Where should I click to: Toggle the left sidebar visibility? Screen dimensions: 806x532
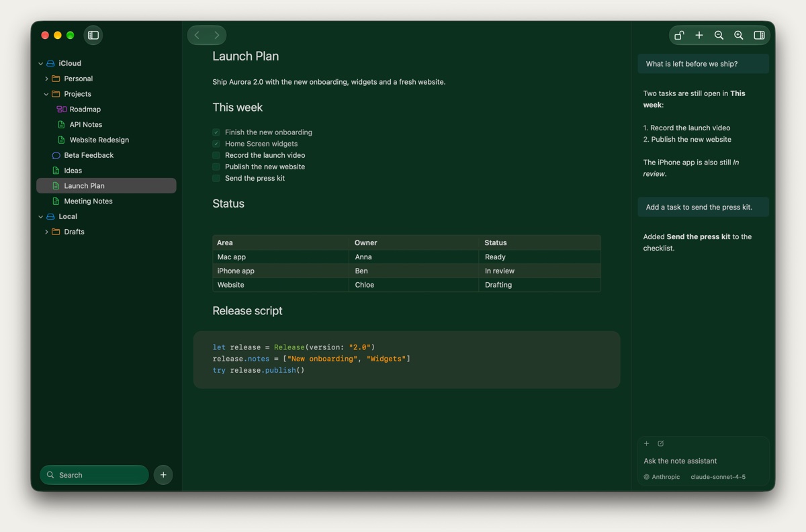tap(93, 35)
